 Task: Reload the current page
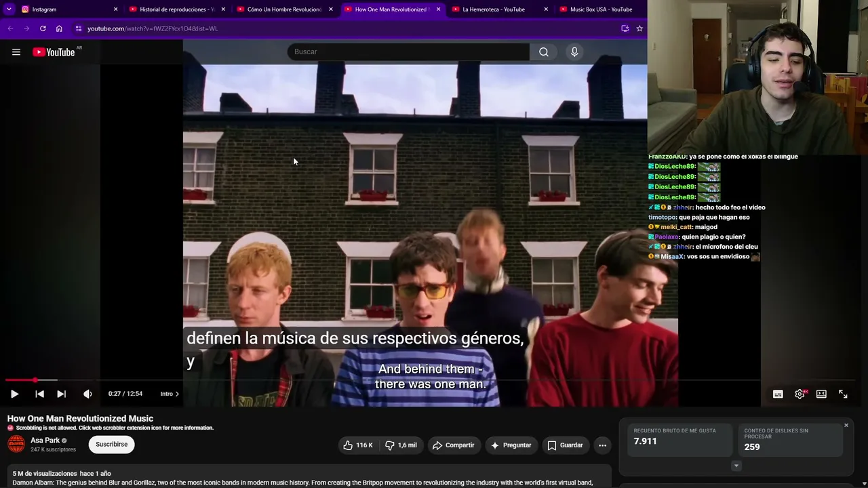pos(43,28)
